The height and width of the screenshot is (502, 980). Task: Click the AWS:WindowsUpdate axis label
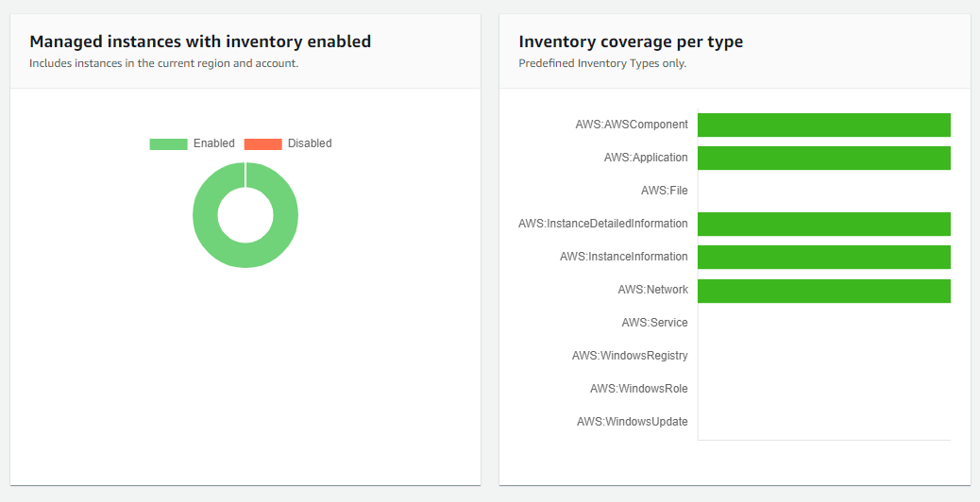632,422
